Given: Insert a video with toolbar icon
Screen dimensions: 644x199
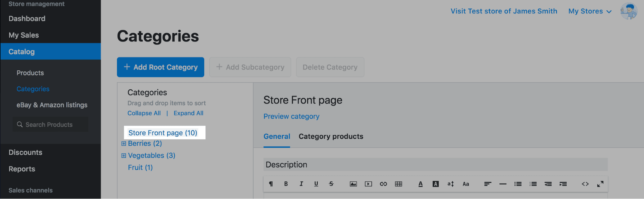Looking at the screenshot, I should pos(368,184).
